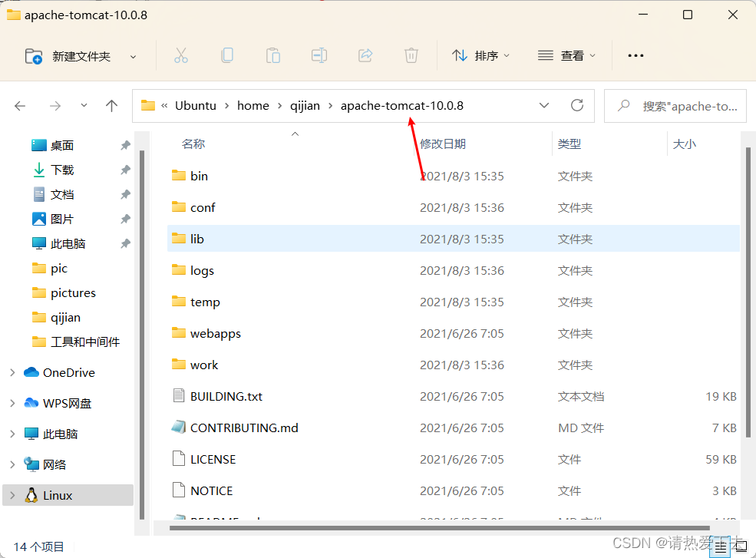The height and width of the screenshot is (558, 756).
Task: Click the search magnifier icon
Action: 623,105
